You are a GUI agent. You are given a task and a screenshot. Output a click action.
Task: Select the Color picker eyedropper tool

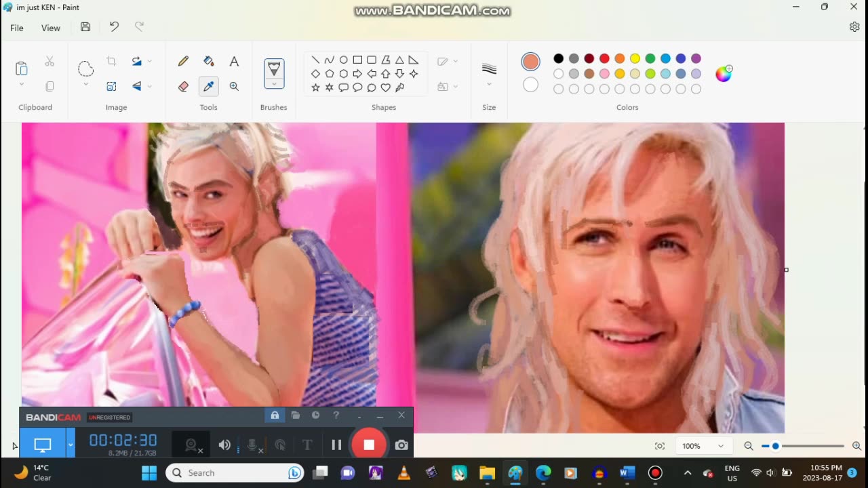209,86
